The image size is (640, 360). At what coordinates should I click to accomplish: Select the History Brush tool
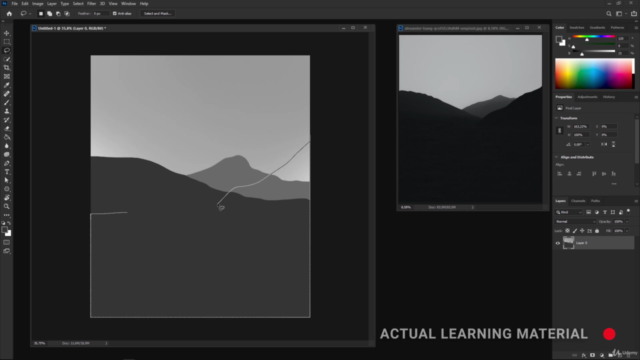(x=7, y=120)
